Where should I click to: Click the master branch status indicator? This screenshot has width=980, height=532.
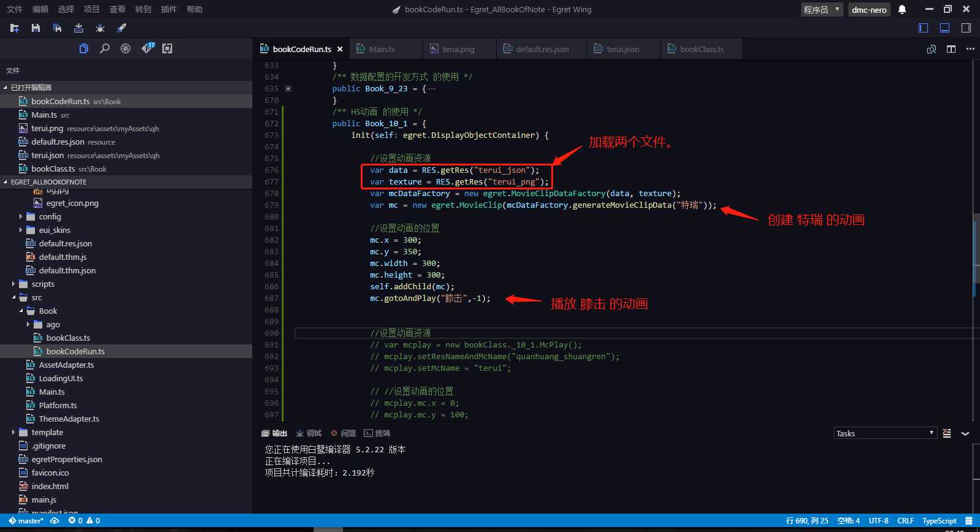click(26, 521)
